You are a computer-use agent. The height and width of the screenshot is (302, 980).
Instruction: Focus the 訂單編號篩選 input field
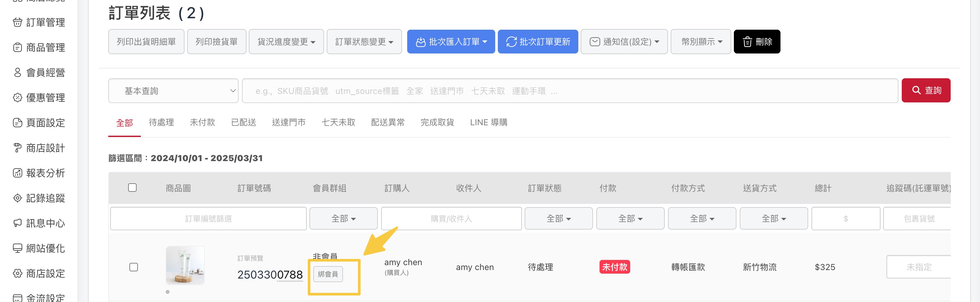tap(208, 219)
